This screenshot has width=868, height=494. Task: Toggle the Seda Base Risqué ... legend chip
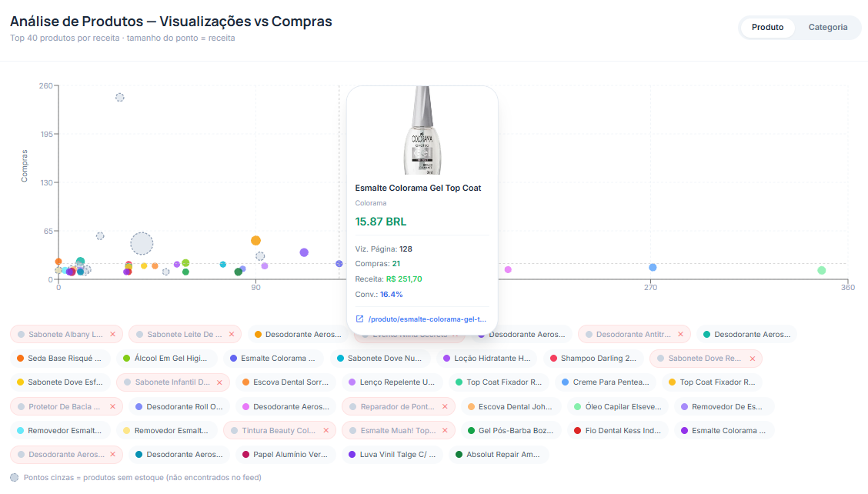point(60,359)
